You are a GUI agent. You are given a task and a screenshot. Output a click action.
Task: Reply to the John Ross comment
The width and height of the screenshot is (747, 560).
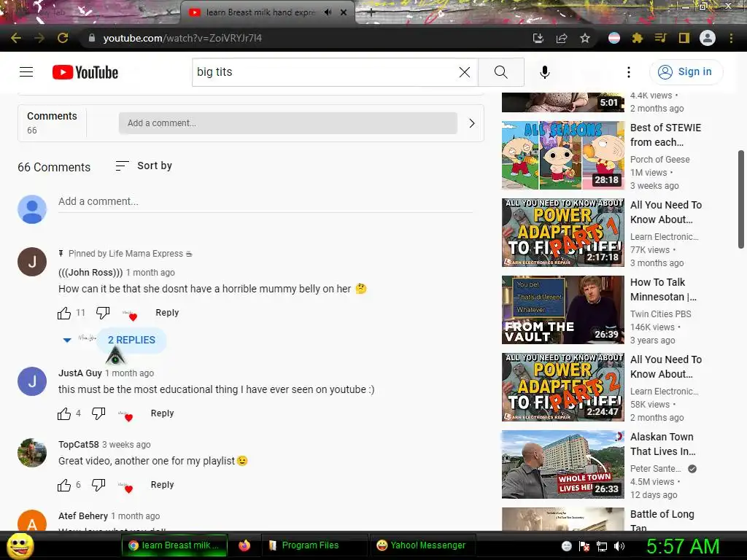pyautogui.click(x=167, y=313)
